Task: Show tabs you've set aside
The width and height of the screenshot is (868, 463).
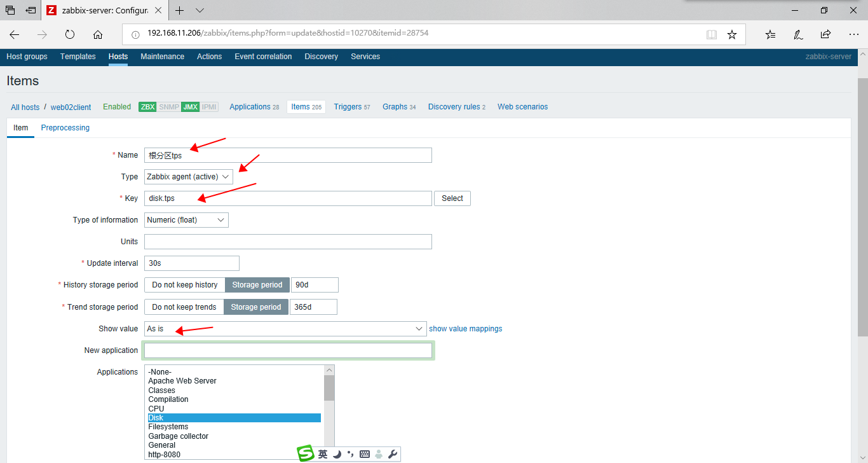Action: (10, 10)
